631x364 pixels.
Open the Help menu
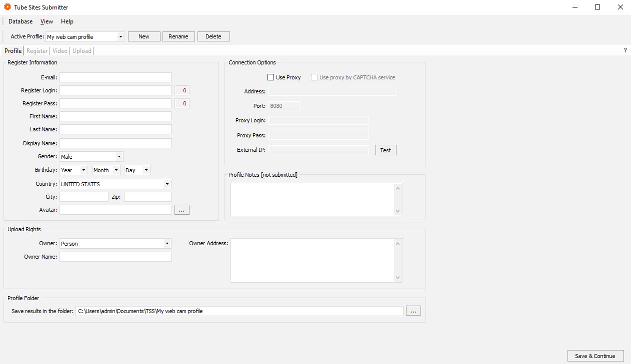pyautogui.click(x=67, y=21)
